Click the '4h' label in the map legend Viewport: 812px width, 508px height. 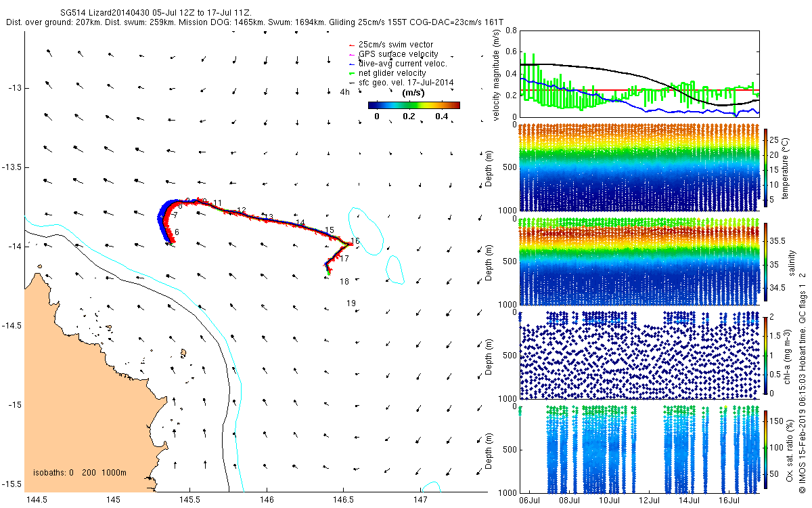345,92
